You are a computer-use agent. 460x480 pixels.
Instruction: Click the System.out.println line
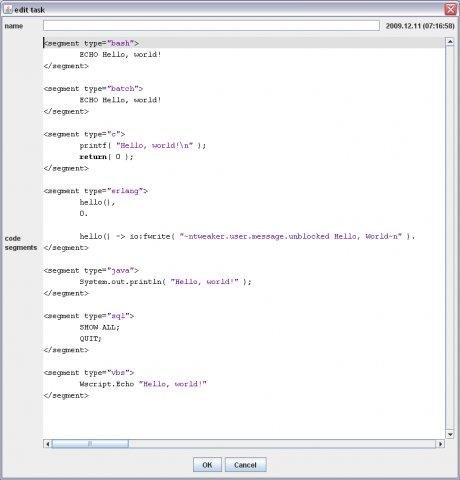[165, 282]
